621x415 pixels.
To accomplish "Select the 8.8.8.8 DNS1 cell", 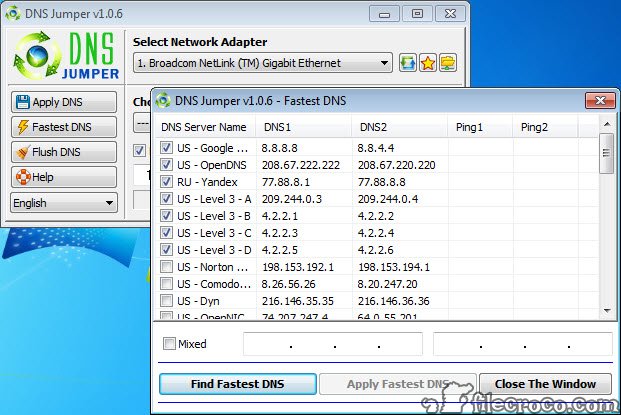I will [x=279, y=148].
